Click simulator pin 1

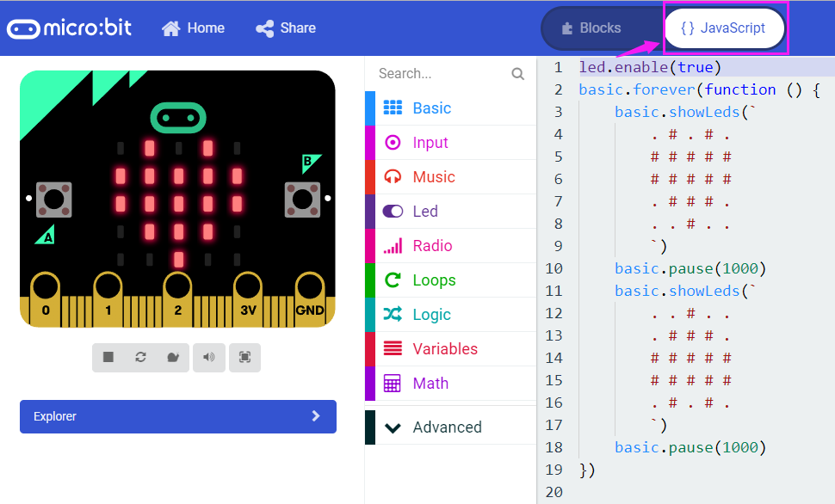tap(108, 299)
